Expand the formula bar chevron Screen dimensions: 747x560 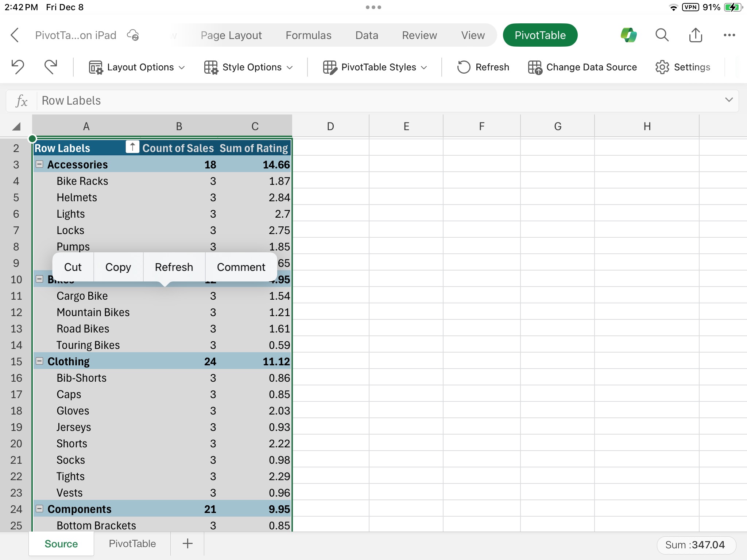(727, 100)
